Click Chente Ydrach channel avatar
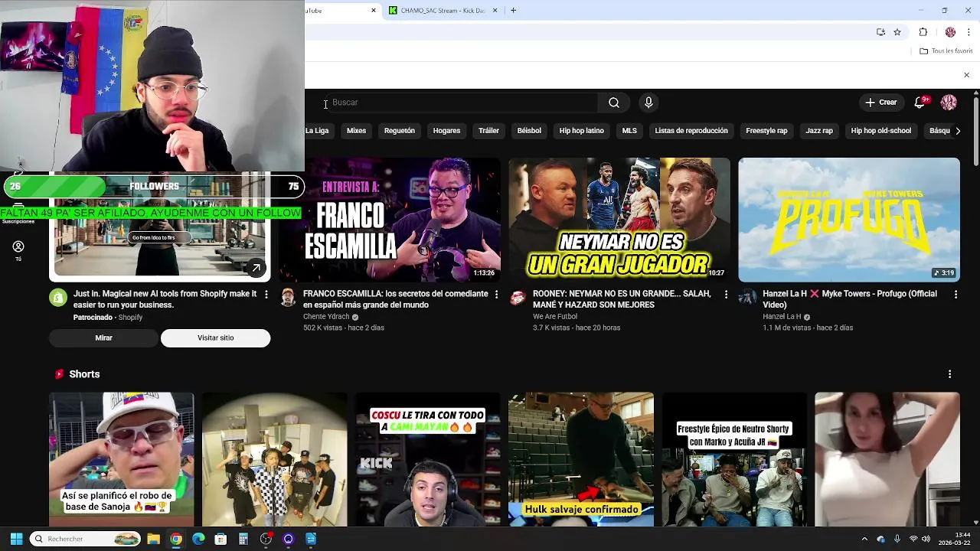Screen dimensions: 980x551 click(x=288, y=298)
